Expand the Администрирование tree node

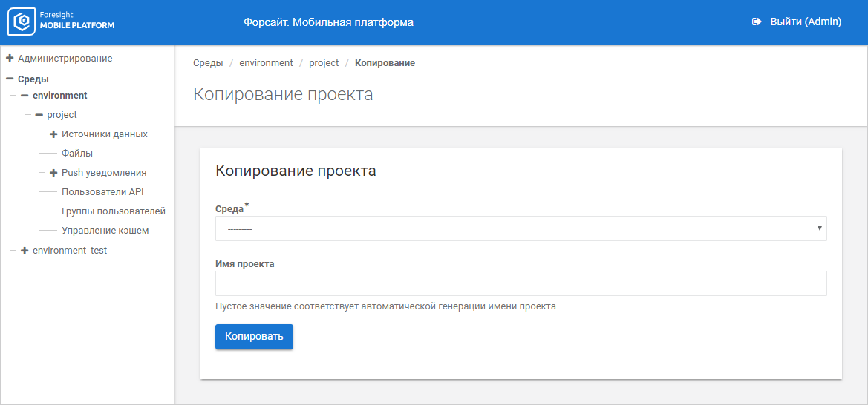10,58
